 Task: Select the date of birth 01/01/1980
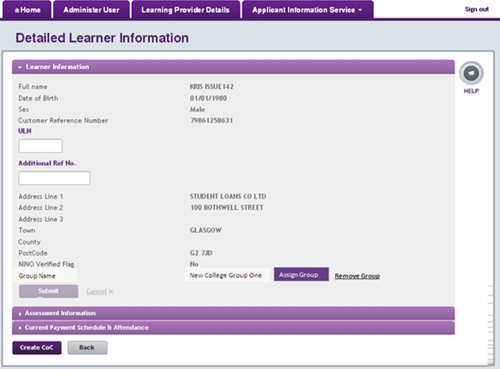tap(208, 98)
